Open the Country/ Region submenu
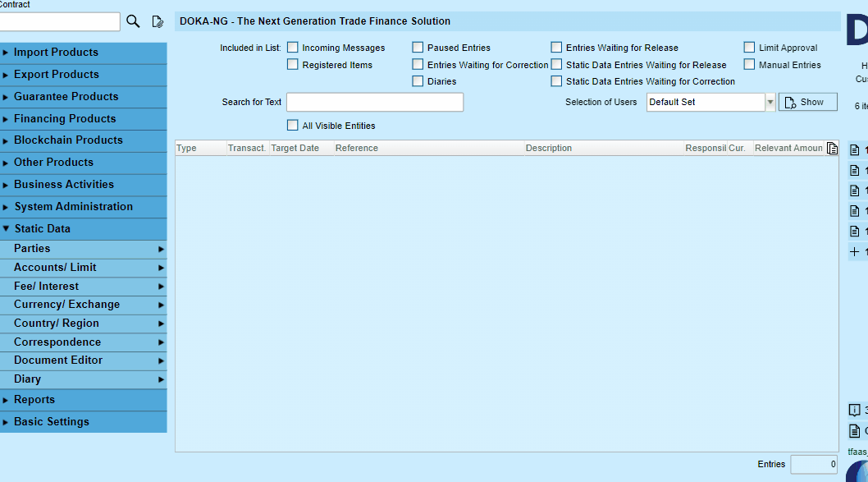The height and width of the screenshot is (482, 868). pos(83,324)
